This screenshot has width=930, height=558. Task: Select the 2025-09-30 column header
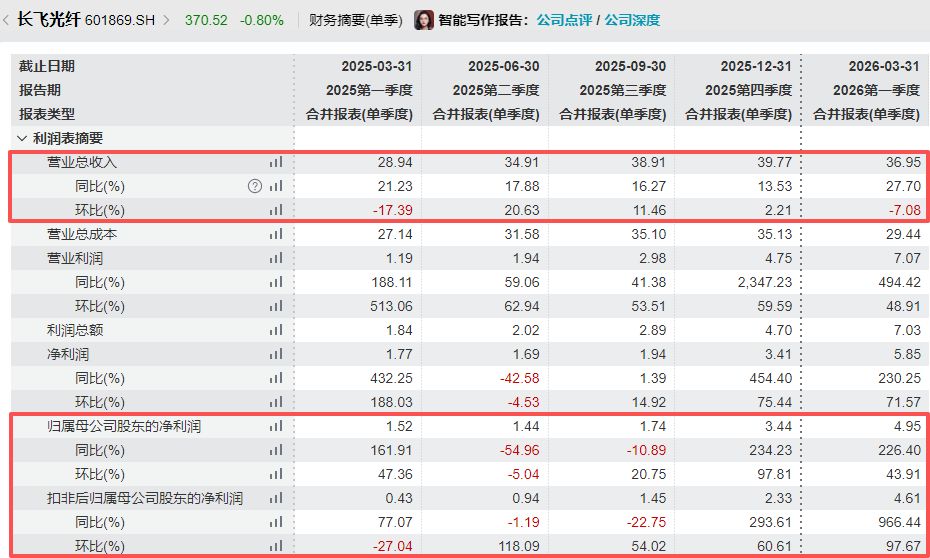pos(630,66)
